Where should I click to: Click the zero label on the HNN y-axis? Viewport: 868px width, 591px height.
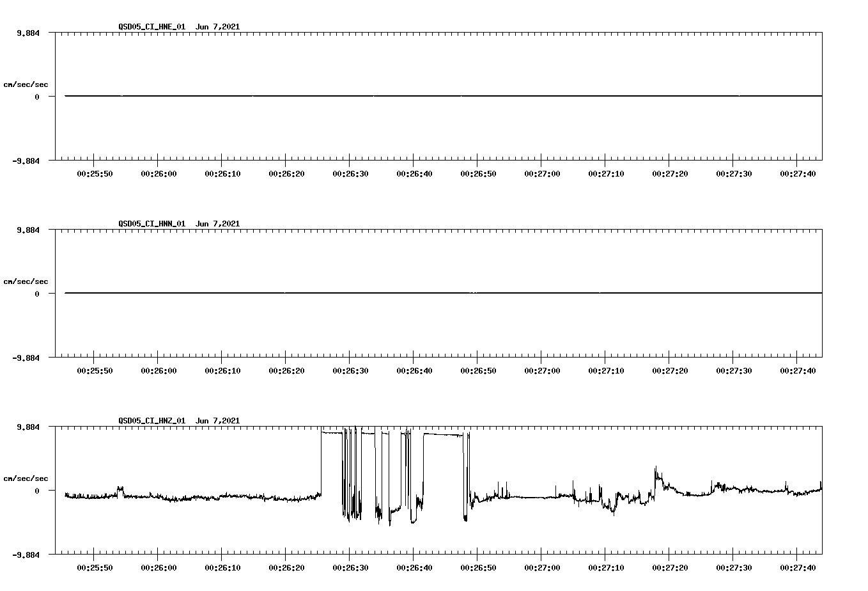coord(37,294)
